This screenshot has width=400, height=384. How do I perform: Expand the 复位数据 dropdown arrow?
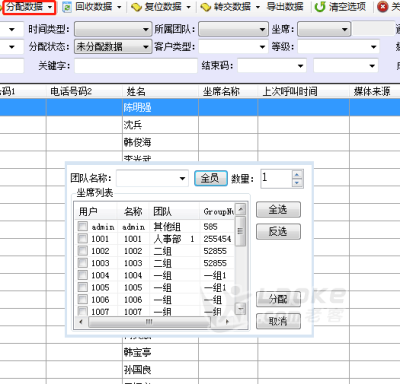(189, 7)
